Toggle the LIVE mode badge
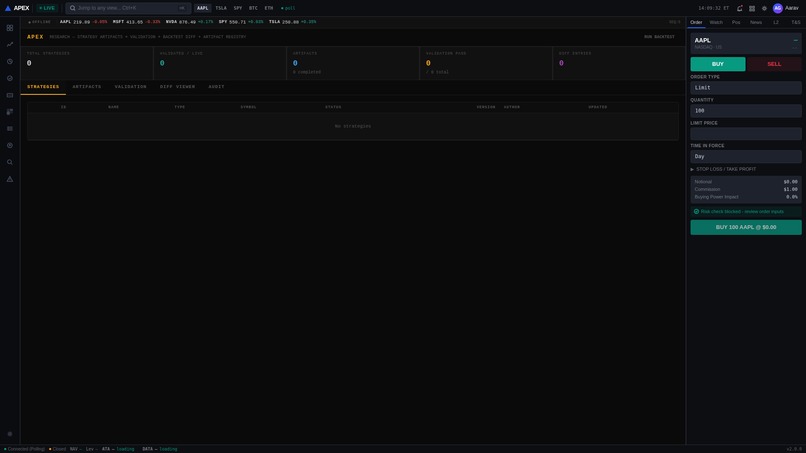Image resolution: width=806 pixels, height=453 pixels. pyautogui.click(x=47, y=8)
